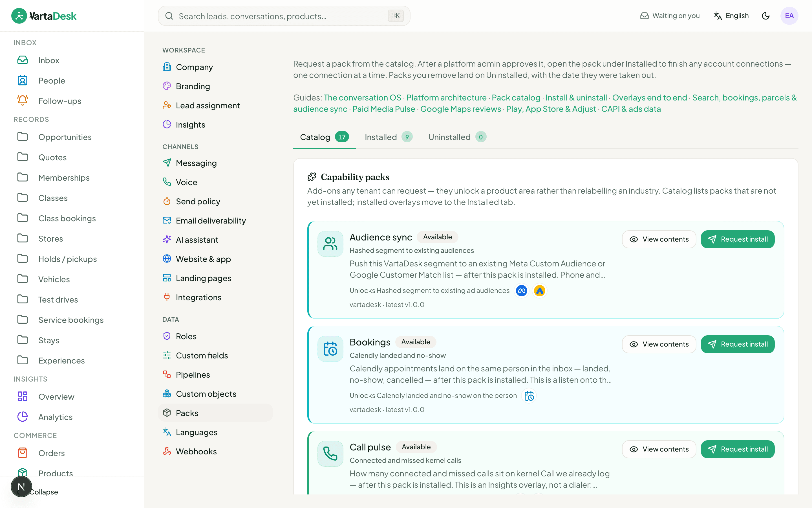Click Audience sync pack people icon
Image resolution: width=812 pixels, height=508 pixels.
[330, 244]
